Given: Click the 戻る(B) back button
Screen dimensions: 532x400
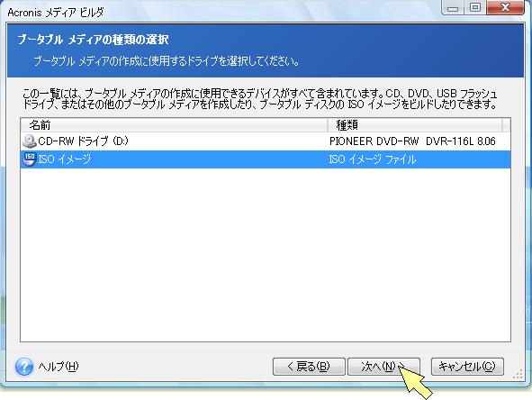Looking at the screenshot, I should coord(309,367).
